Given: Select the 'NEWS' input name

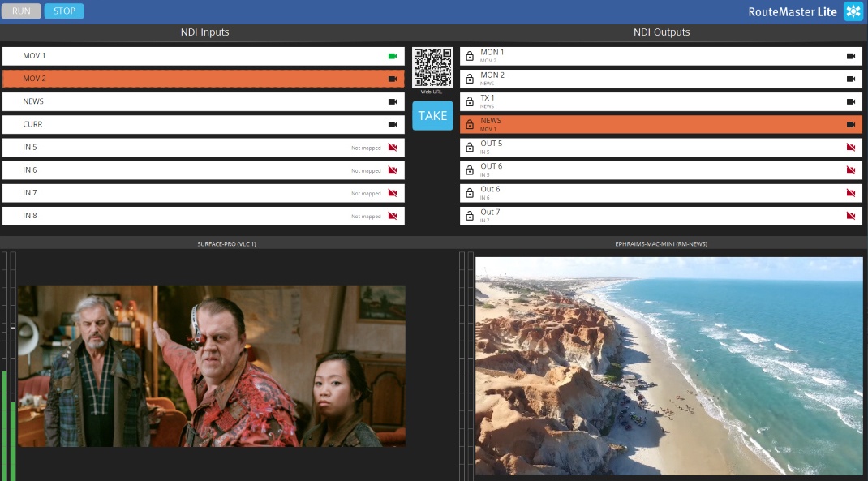Looking at the screenshot, I should coord(33,102).
